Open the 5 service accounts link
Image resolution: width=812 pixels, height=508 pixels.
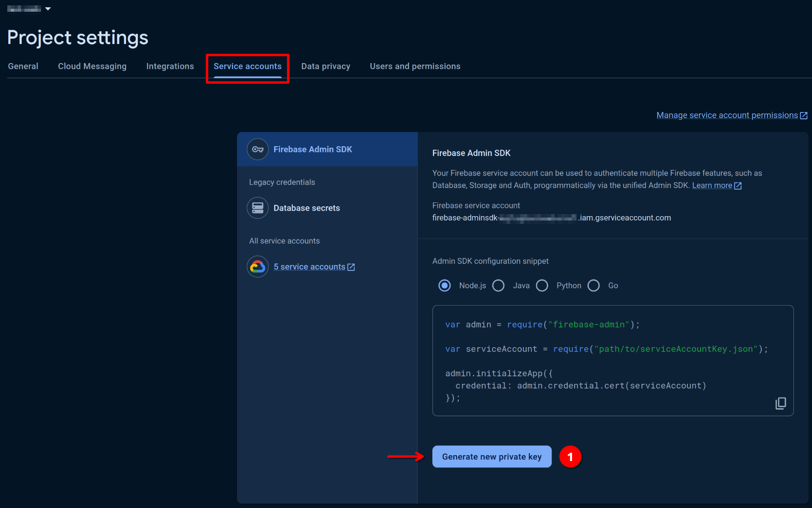(x=309, y=266)
